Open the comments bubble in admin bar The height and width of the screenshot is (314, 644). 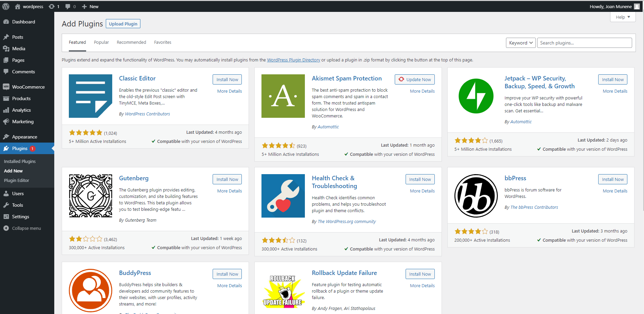tap(67, 6)
